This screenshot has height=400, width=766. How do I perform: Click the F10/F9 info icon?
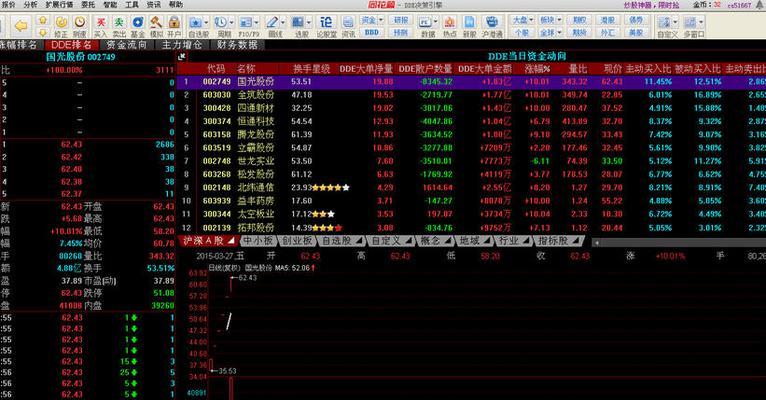[x=246, y=22]
